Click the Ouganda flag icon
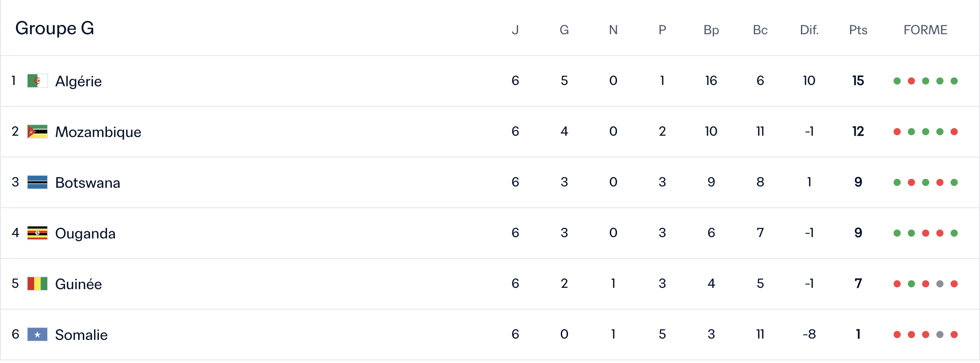980x363 pixels. [x=37, y=233]
